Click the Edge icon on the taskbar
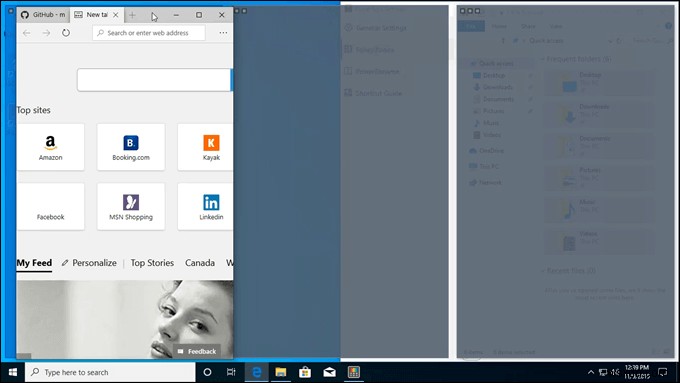Image resolution: width=680 pixels, height=383 pixels. coord(257,372)
